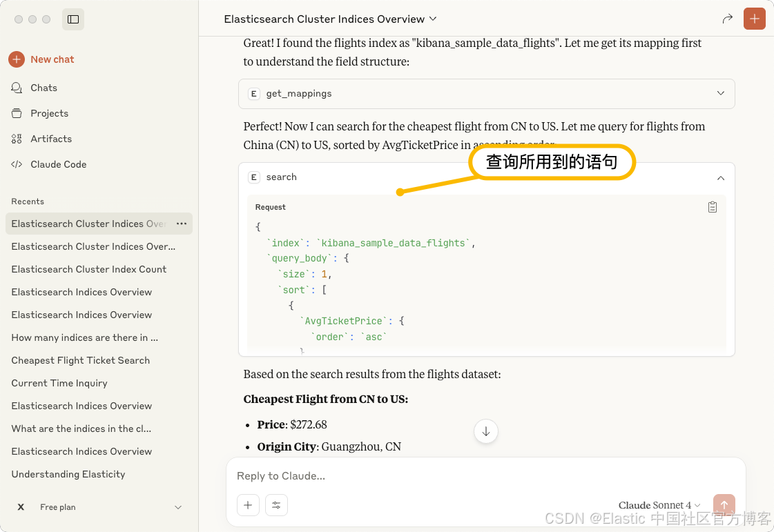Open the Artifacts section

[x=51, y=139]
